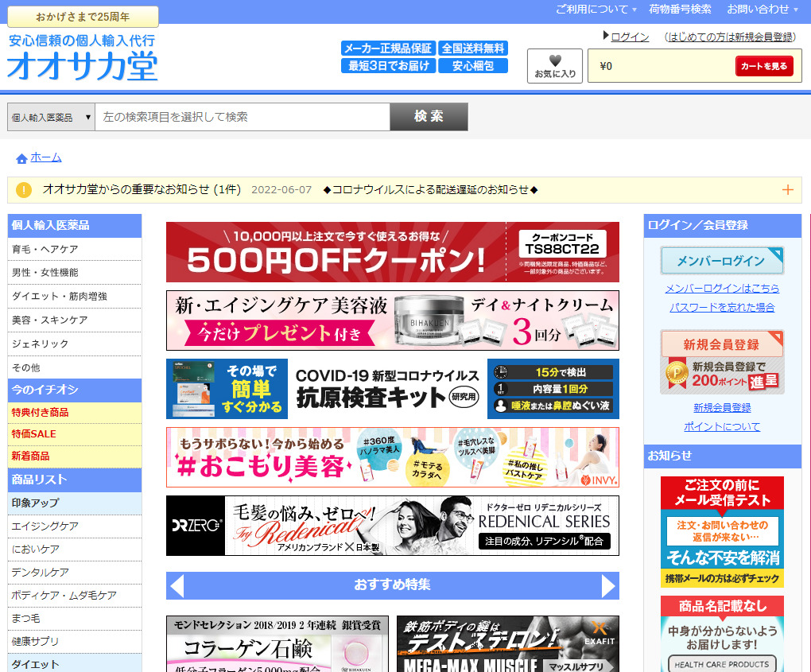811x672 pixels.
Task: Click the 2022-06-07 notice date
Action: pyautogui.click(x=281, y=190)
